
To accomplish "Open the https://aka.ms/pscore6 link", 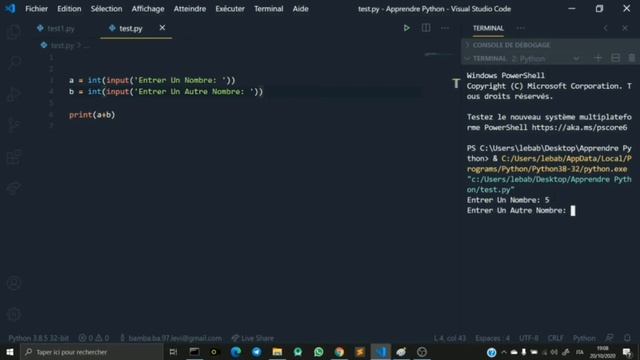I will (x=579, y=127).
